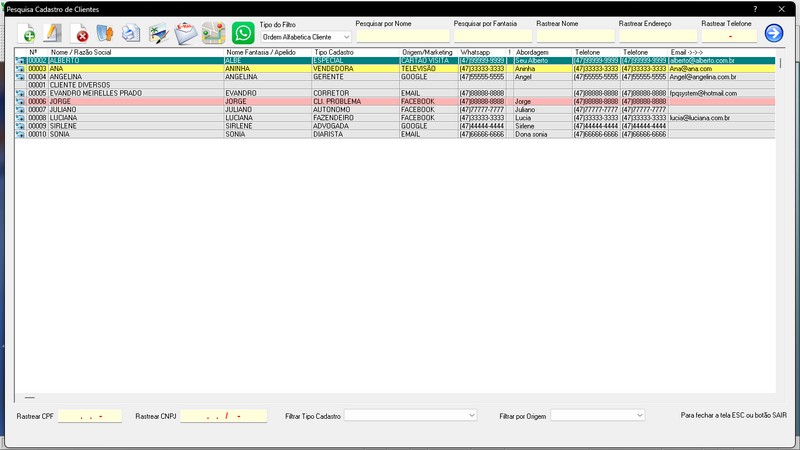Open the e-mail envelope icon

pyautogui.click(x=186, y=33)
